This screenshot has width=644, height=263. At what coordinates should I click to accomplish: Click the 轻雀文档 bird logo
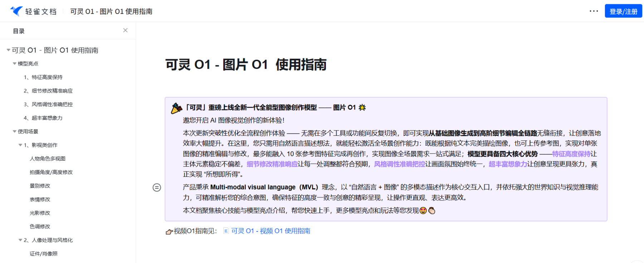(x=16, y=11)
